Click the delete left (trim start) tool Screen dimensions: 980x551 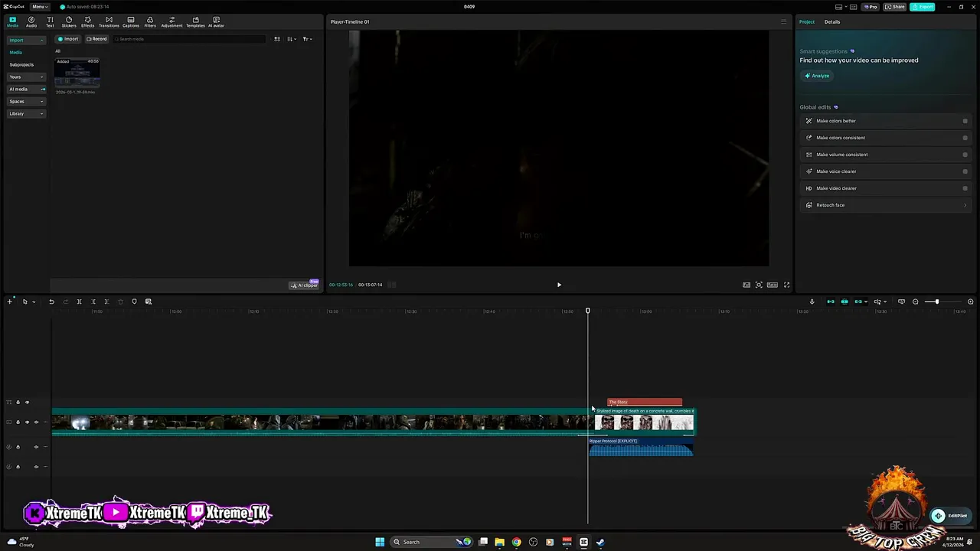click(93, 302)
